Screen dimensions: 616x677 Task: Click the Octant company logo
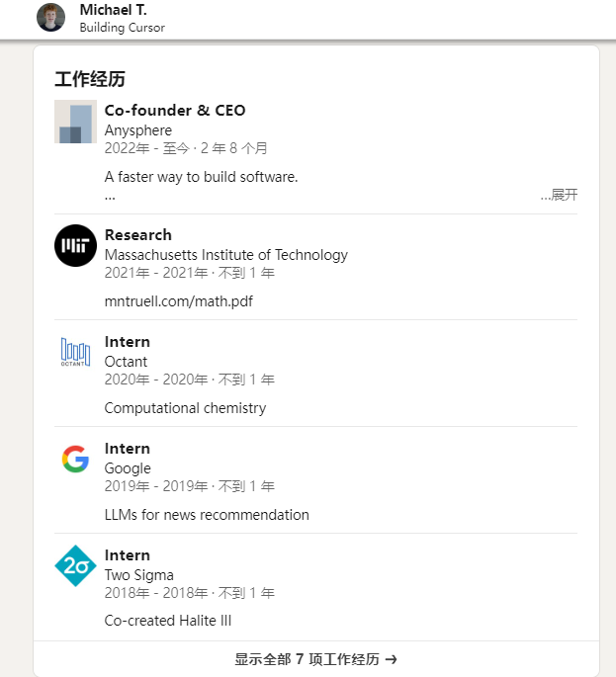point(75,352)
